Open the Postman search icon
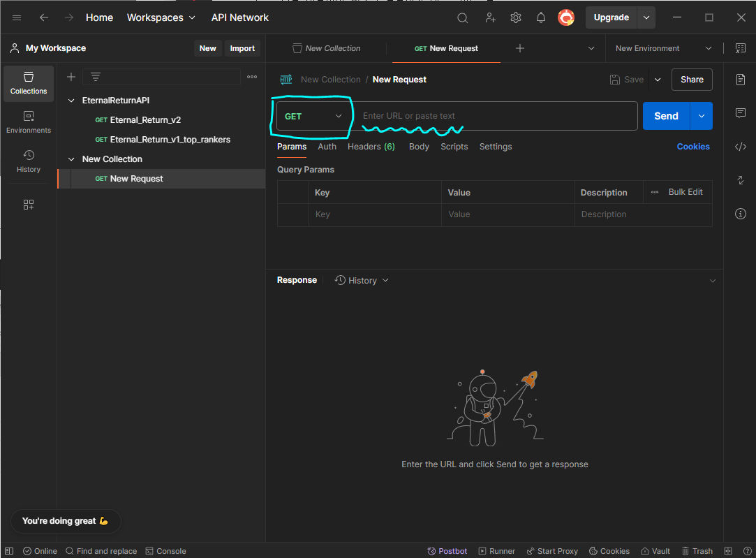The height and width of the screenshot is (558, 756). click(462, 18)
